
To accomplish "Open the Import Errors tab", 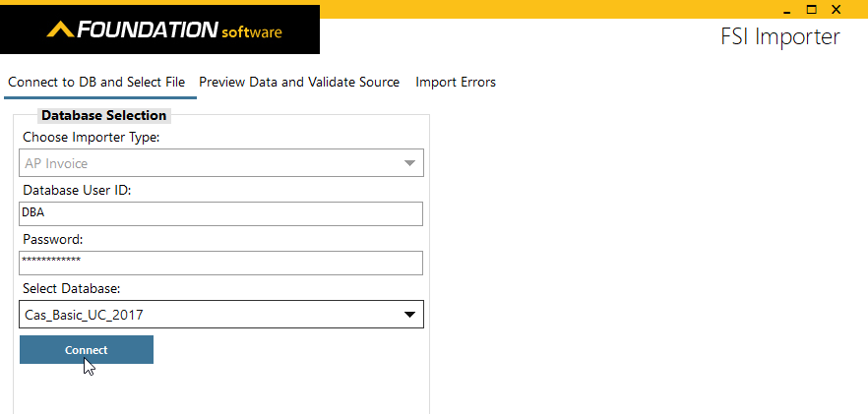I will [x=456, y=82].
